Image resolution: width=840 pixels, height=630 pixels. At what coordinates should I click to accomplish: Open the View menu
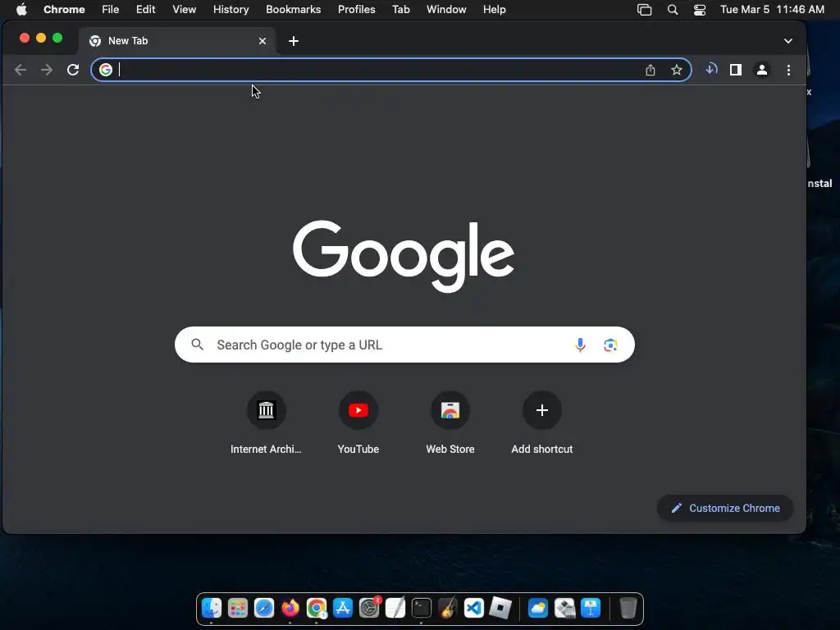pos(185,9)
